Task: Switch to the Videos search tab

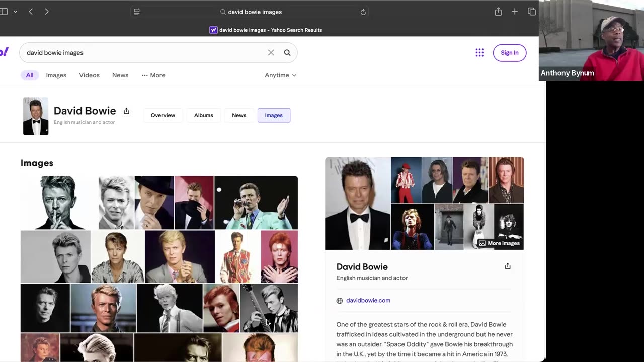Action: [89, 75]
